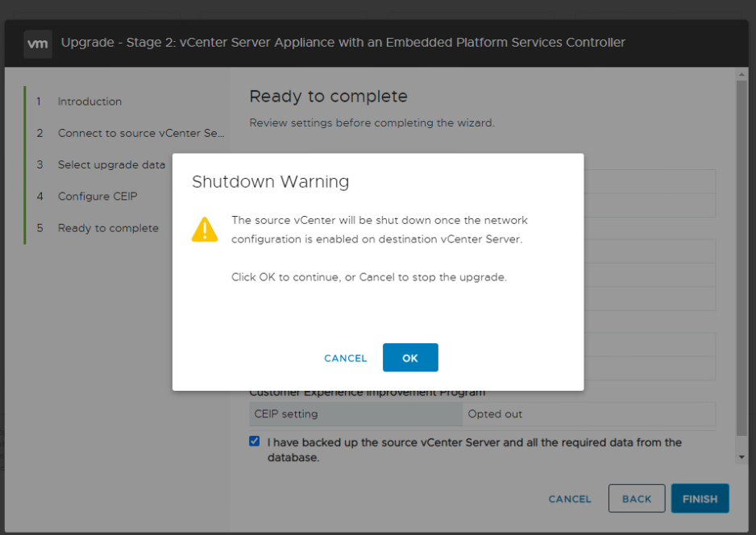The image size is (756, 535).
Task: Toggle the backed-up source vCenter checkbox
Action: 255,441
